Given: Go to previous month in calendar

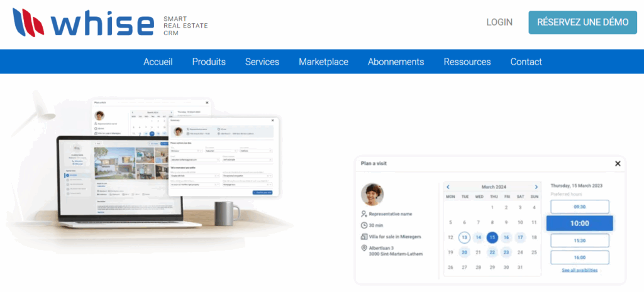Looking at the screenshot, I should coord(448,187).
